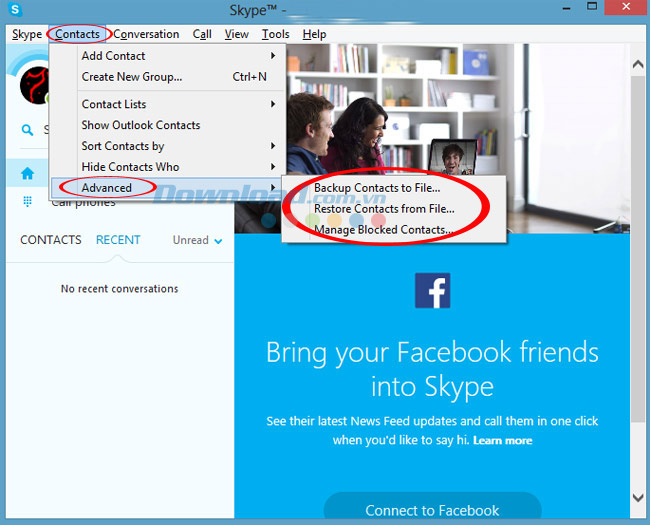
Task: Open the Skype menu
Action: point(27,34)
